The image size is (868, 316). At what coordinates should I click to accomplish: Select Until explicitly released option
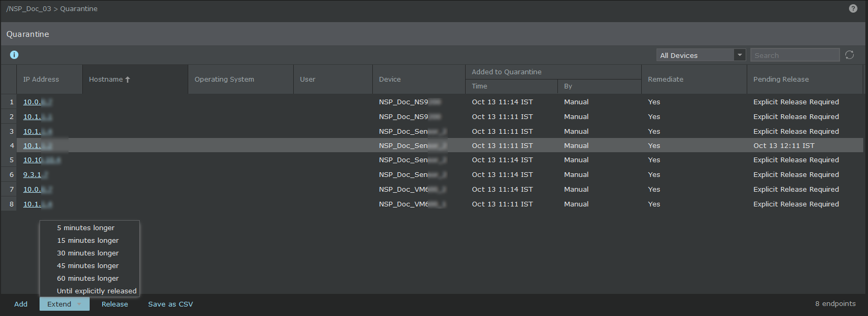97,291
